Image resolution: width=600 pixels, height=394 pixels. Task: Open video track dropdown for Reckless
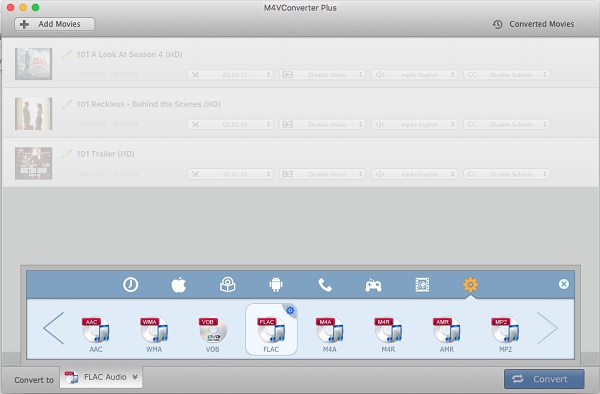322,124
